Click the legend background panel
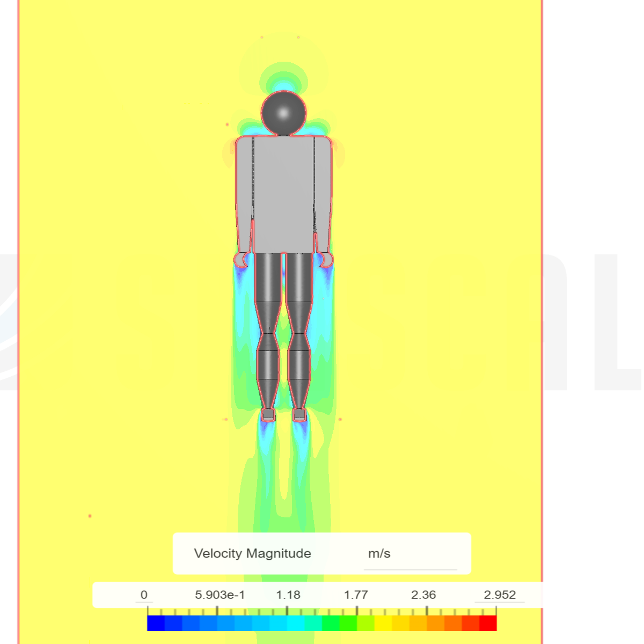The width and height of the screenshot is (644, 644). [322, 553]
